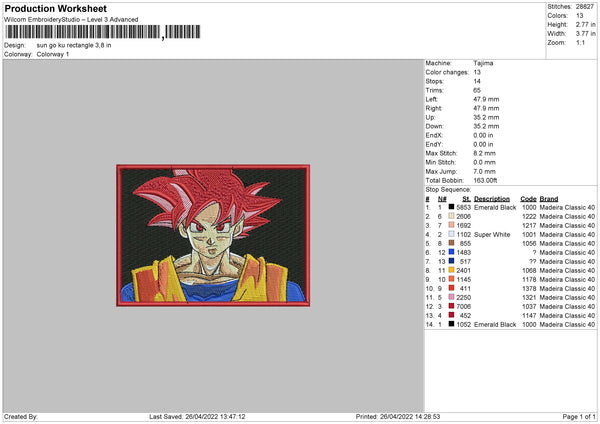This screenshot has width=600, height=424.
Task: Click the Code column header
Action: [528, 199]
